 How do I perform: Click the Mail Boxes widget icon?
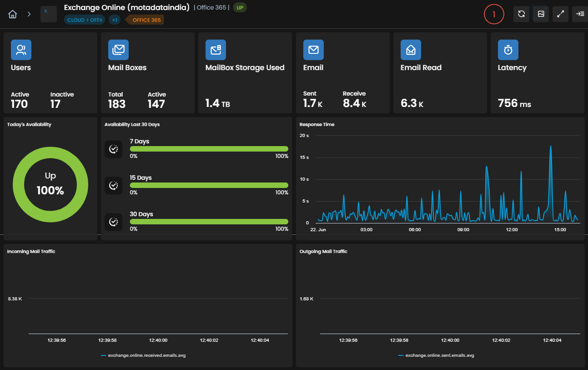coord(118,50)
